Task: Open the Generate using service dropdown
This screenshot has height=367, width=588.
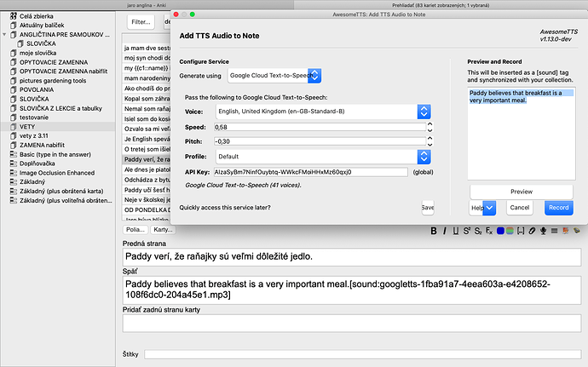Action: click(274, 75)
